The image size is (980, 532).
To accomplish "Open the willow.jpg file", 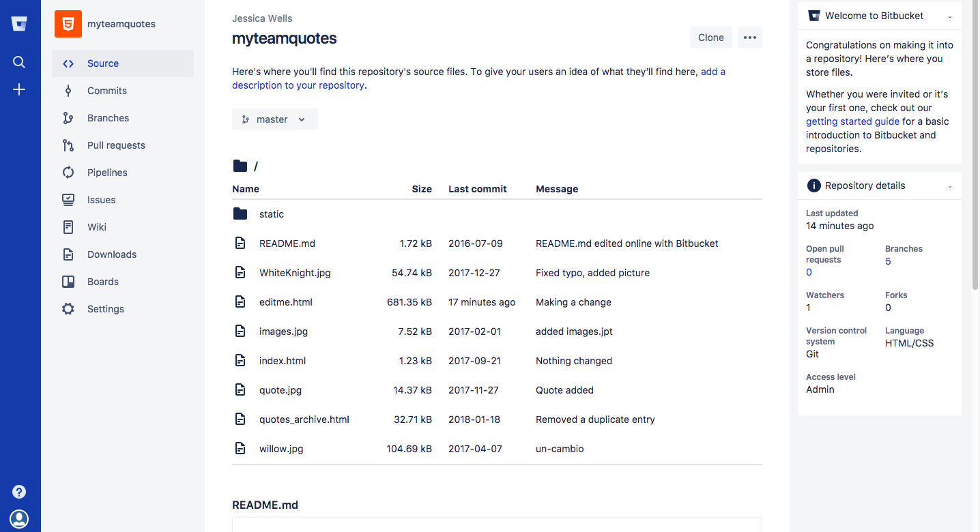I will tap(281, 449).
